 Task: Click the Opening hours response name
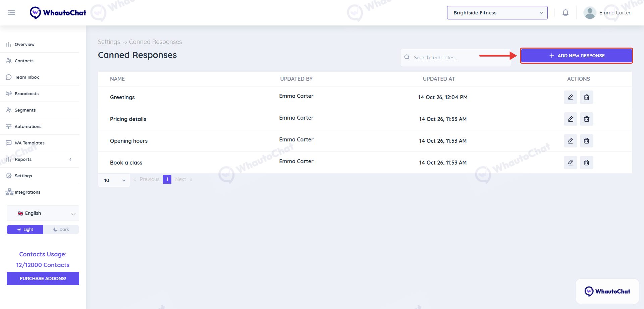129,141
